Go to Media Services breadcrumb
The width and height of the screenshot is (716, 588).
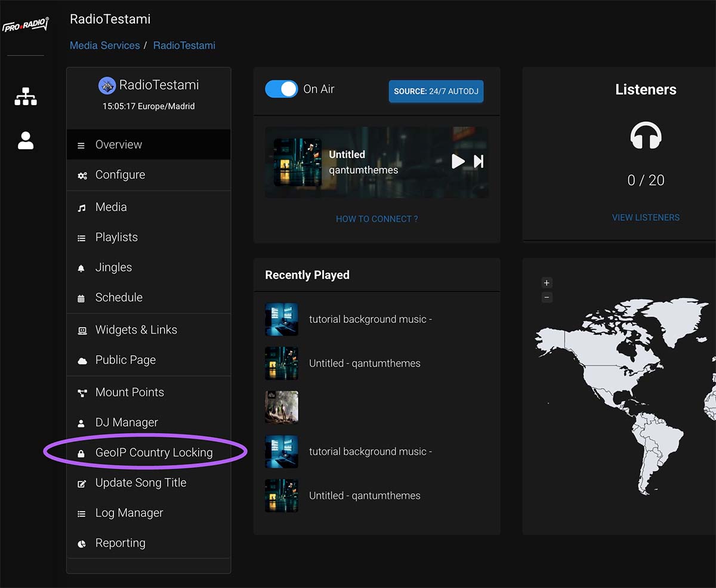[x=105, y=45]
